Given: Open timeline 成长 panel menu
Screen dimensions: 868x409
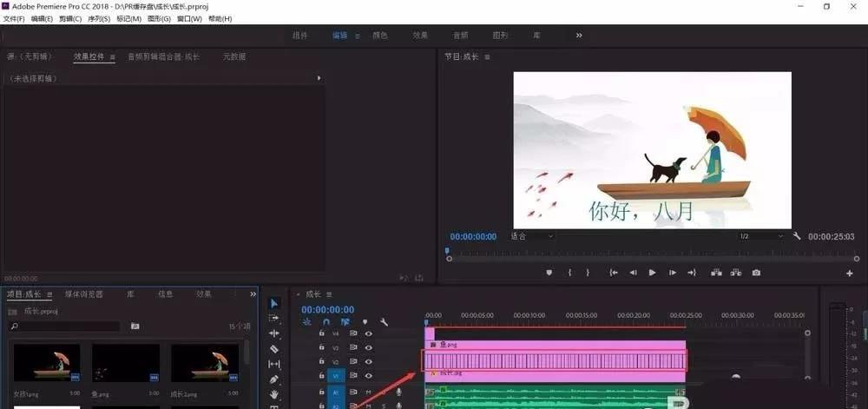Looking at the screenshot, I should coord(329,294).
